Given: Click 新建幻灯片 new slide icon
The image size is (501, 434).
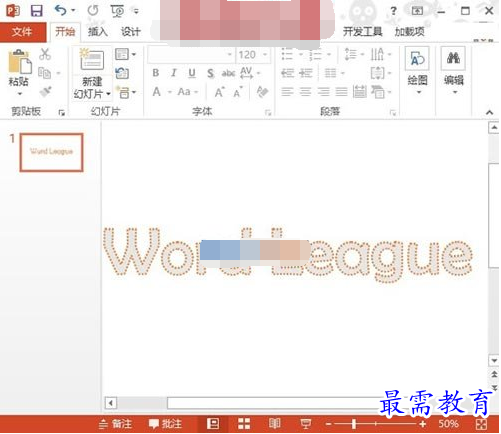Looking at the screenshot, I should tap(92, 60).
